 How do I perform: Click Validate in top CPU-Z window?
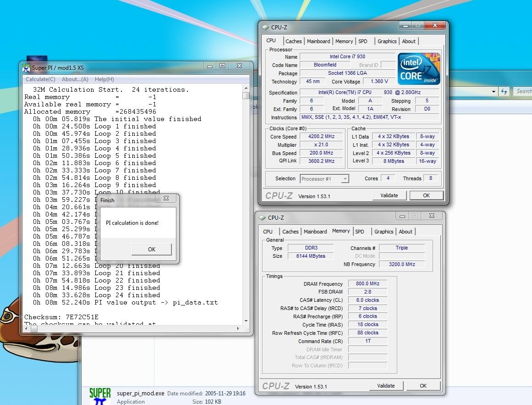389,195
